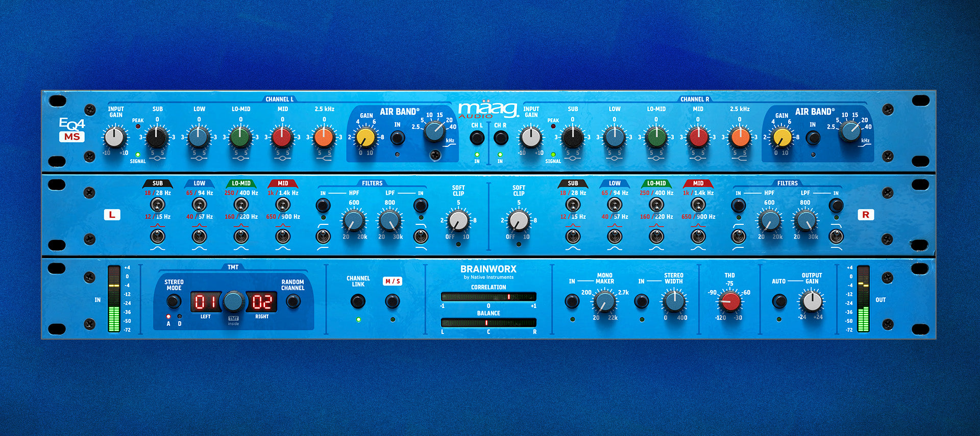Turn on the Stereo Width IN button

641,301
